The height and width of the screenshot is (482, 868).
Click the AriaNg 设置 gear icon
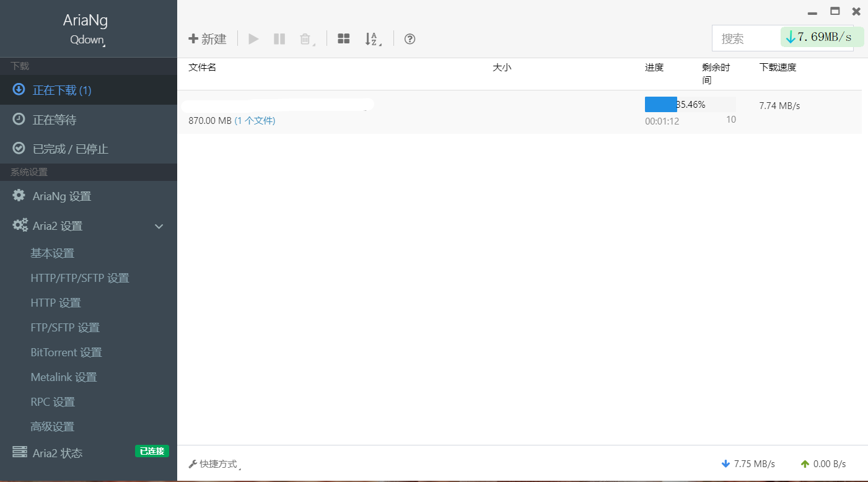coord(19,195)
